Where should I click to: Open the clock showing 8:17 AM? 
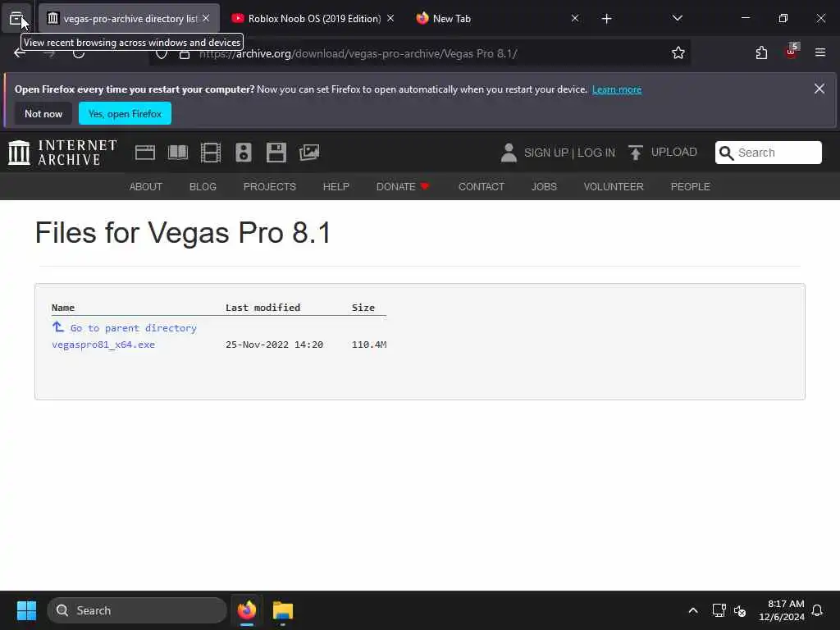pos(782,610)
